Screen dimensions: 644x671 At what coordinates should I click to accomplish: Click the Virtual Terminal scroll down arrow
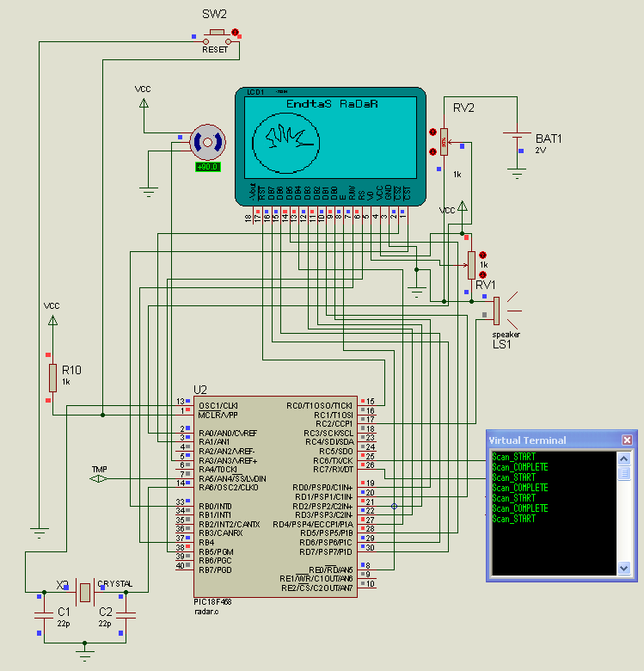[x=624, y=568]
